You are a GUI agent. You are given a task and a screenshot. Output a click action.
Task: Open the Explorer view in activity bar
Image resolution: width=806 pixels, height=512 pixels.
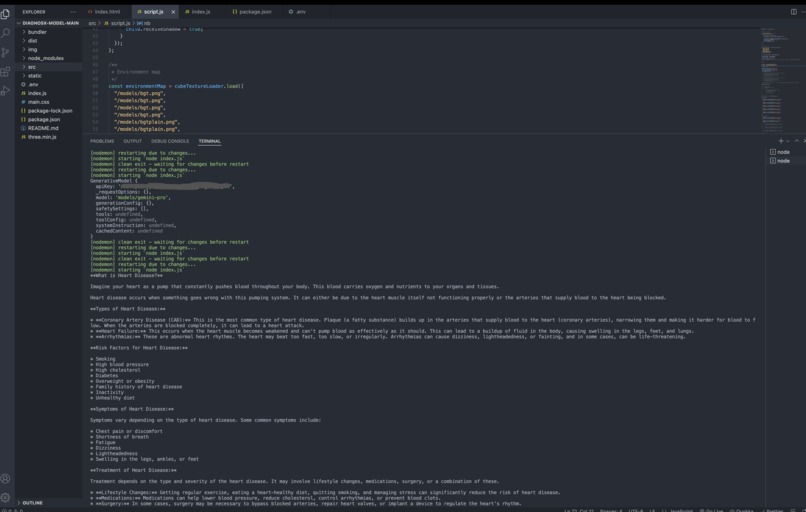(6, 14)
